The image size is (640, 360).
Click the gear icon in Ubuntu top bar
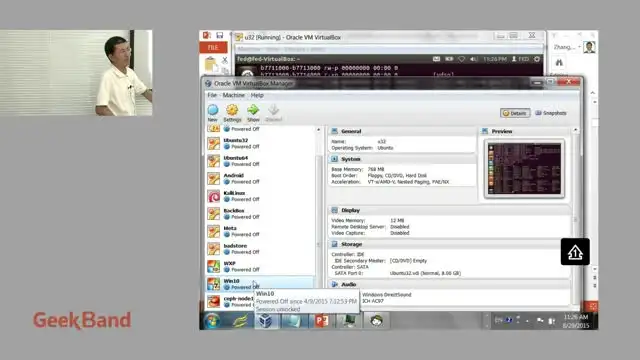point(537,59)
